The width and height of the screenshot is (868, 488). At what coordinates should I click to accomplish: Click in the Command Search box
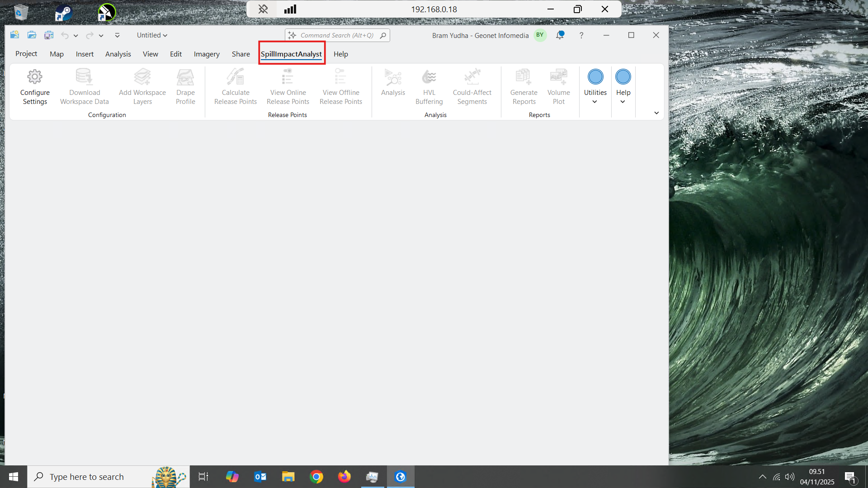tap(337, 35)
